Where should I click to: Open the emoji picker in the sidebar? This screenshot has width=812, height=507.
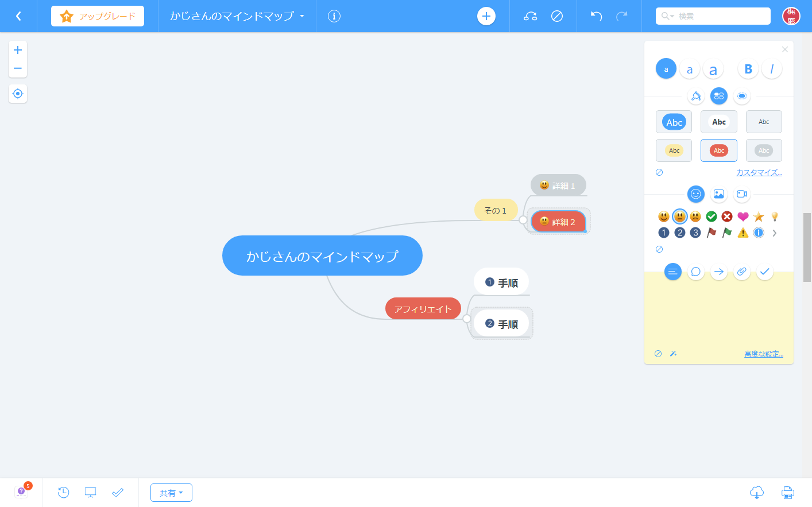click(696, 194)
